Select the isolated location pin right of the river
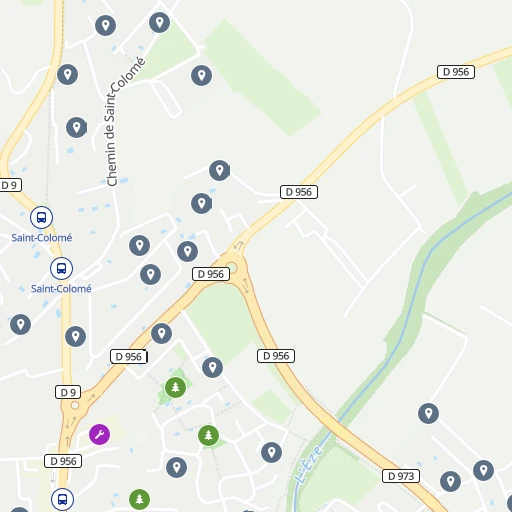 click(428, 413)
